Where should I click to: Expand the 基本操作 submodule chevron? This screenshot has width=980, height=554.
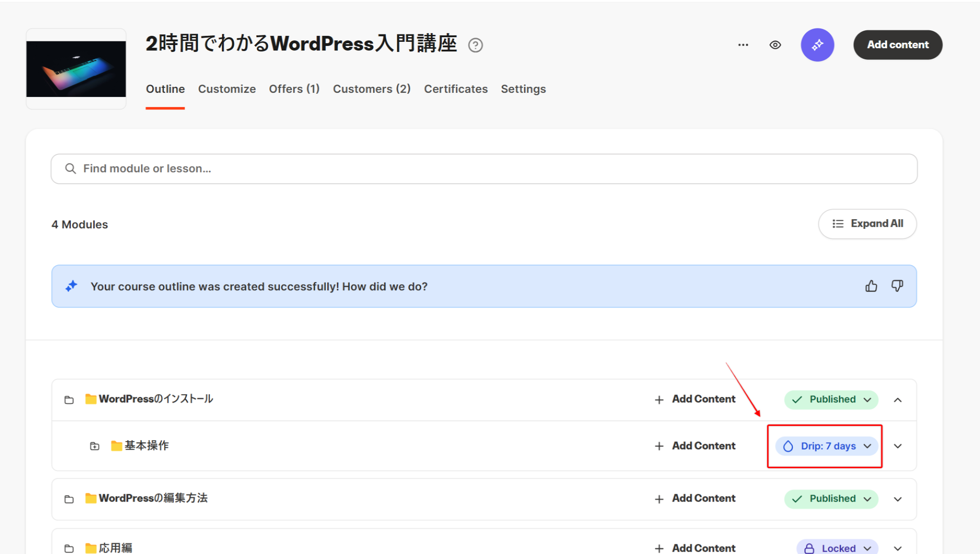pyautogui.click(x=897, y=446)
